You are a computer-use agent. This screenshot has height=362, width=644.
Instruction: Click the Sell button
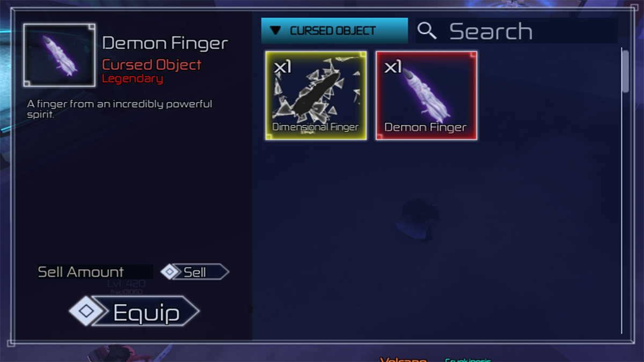pyautogui.click(x=195, y=272)
